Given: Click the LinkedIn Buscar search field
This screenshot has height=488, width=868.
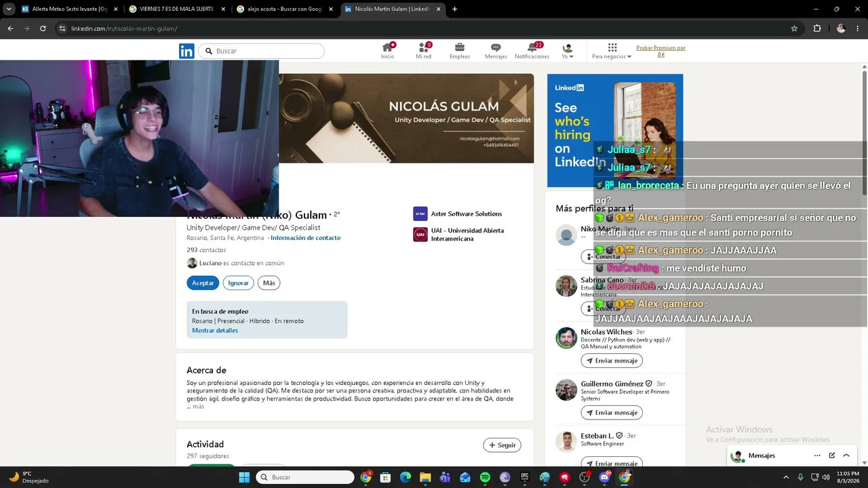Looking at the screenshot, I should [262, 51].
